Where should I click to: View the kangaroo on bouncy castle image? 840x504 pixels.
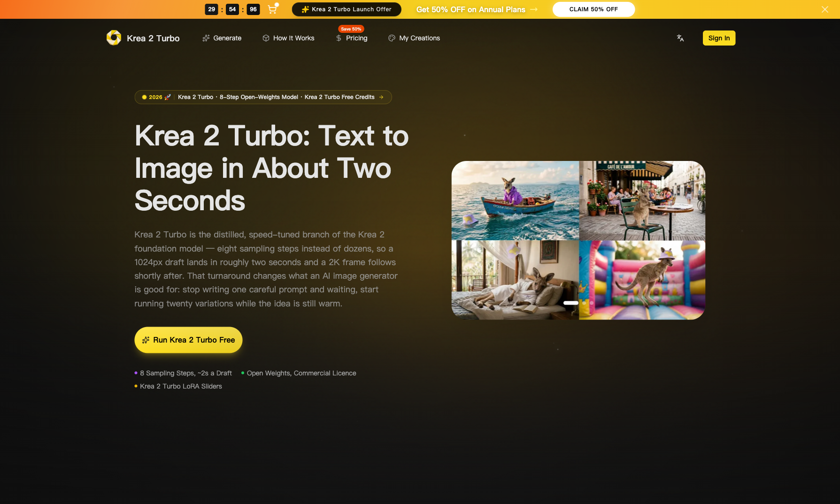[642, 280]
